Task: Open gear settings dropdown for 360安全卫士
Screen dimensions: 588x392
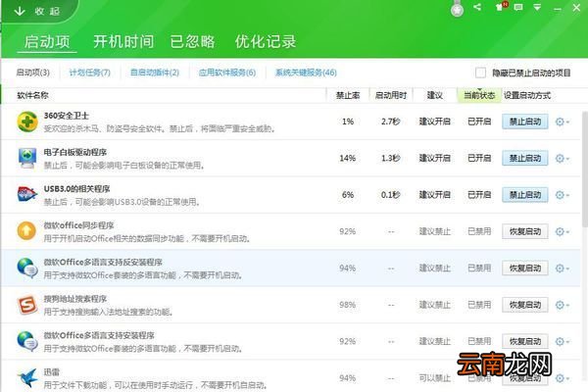Action: [x=562, y=122]
